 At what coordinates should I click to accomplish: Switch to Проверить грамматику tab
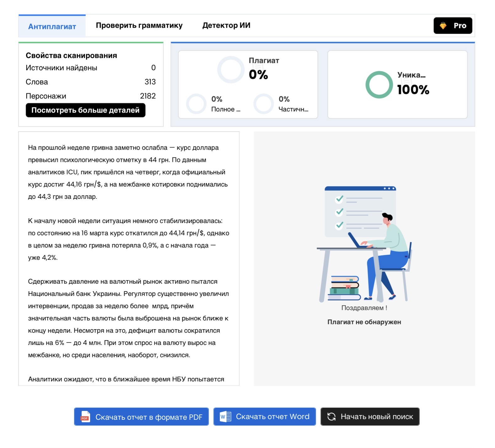[139, 25]
